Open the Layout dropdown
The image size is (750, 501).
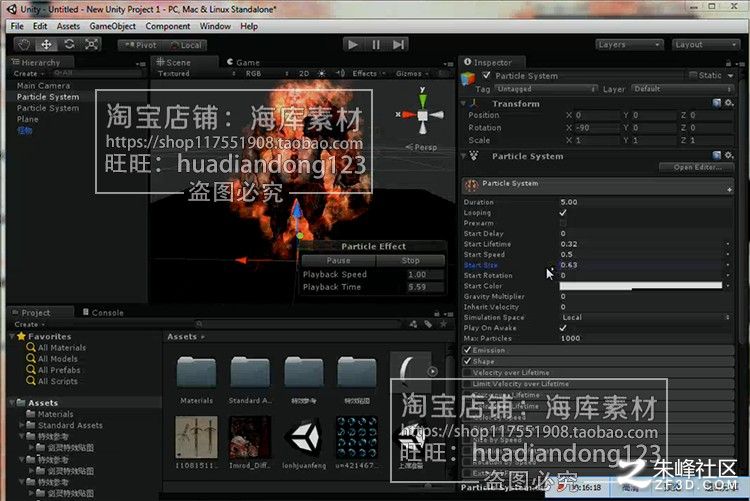[706, 45]
